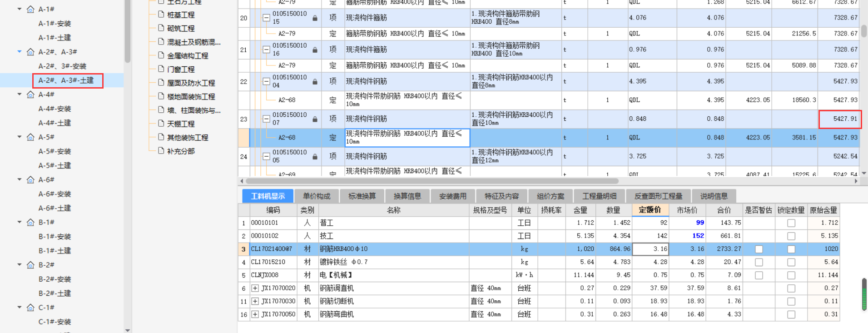Toggle 是否暂估 checkbox for 电【机械】 row
The height and width of the screenshot is (333, 868).
759,275
